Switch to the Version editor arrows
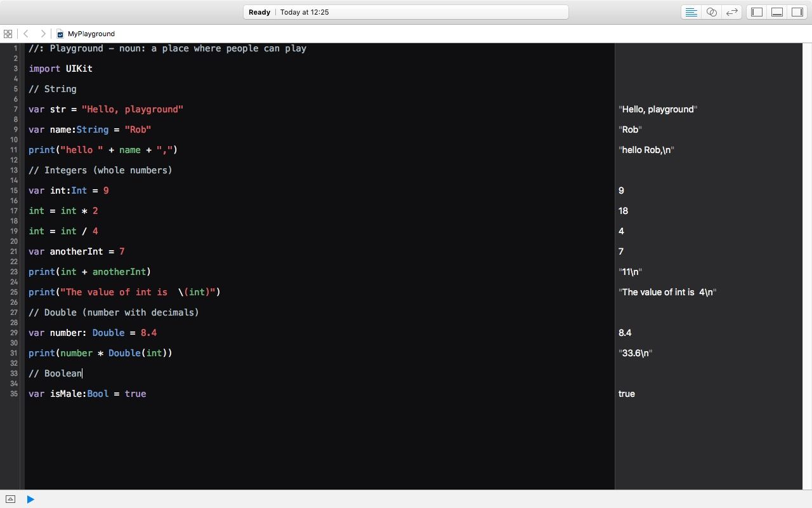 coord(732,12)
